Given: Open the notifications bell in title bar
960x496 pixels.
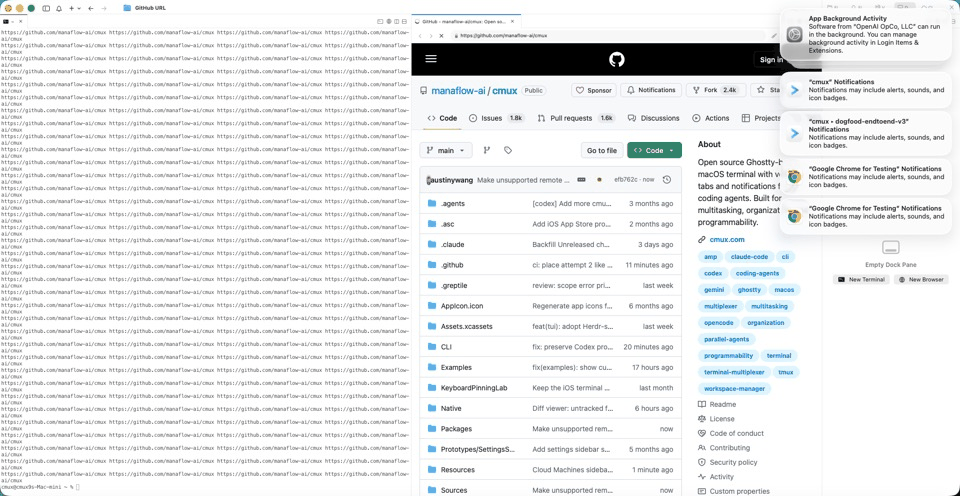Looking at the screenshot, I should (59, 9).
